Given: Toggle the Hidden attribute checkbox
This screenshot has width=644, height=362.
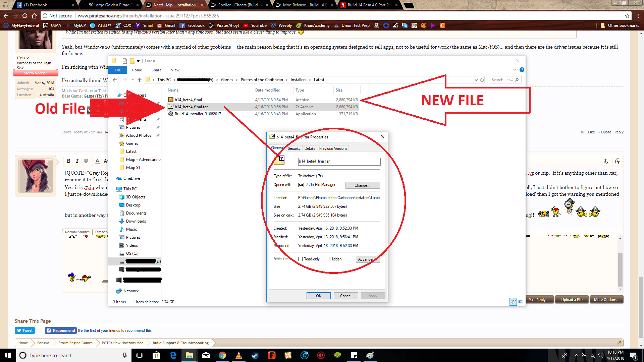Looking at the screenshot, I should click(327, 259).
